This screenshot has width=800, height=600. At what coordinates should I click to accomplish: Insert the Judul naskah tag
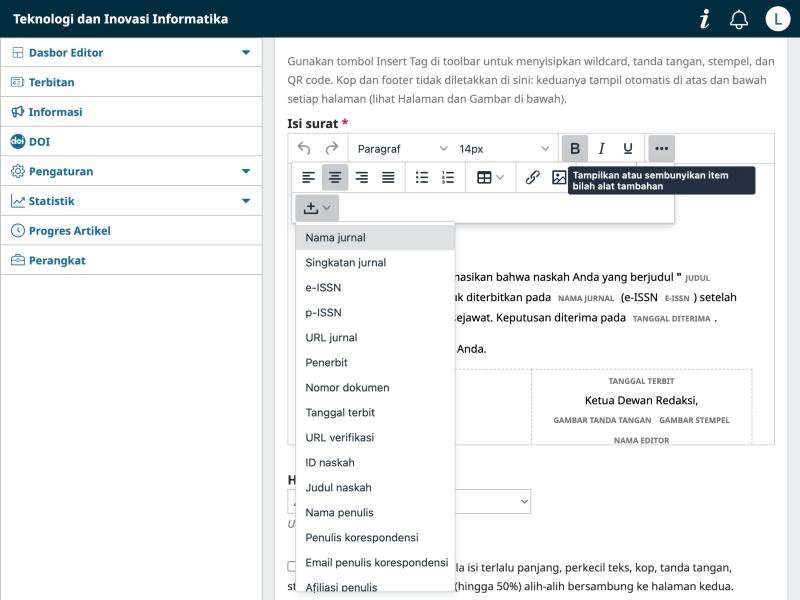pyautogui.click(x=375, y=488)
